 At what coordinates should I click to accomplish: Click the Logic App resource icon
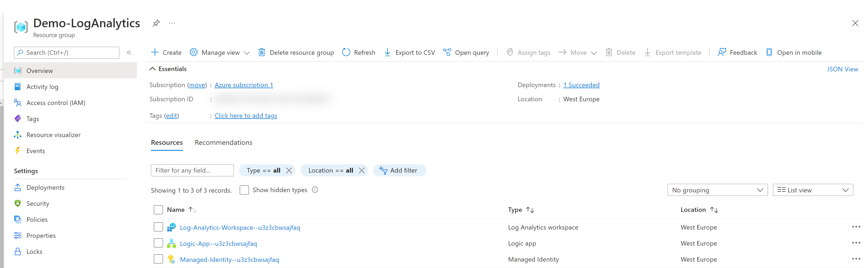pos(171,243)
